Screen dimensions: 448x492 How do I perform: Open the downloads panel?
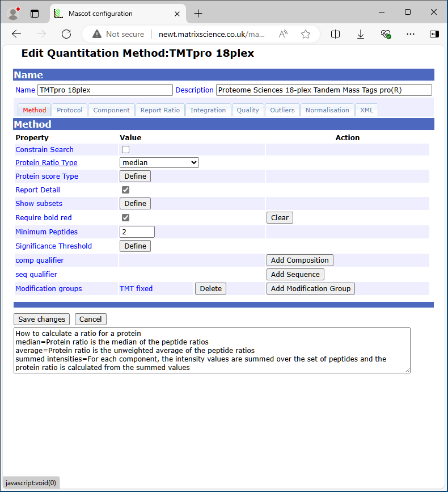point(361,34)
